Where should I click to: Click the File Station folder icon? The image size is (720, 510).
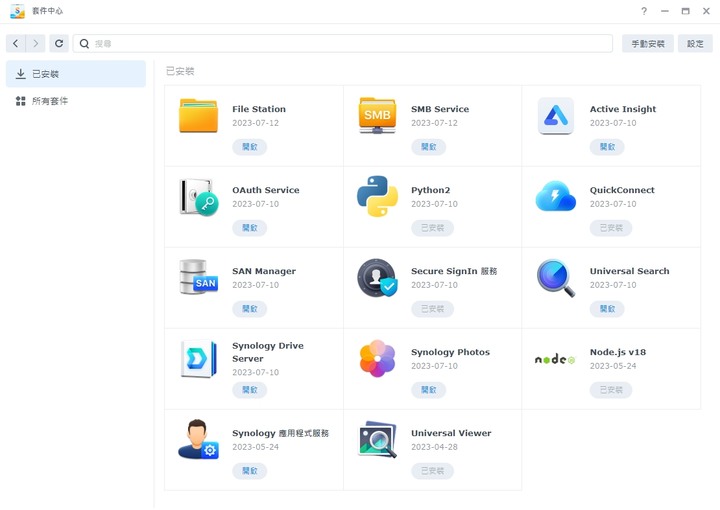pos(198,115)
